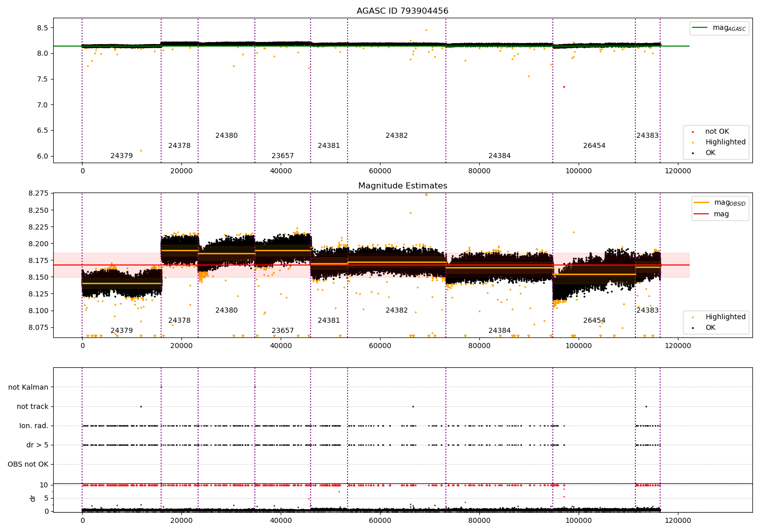Click obsid label 24384 in Magnitude Estimates plot

click(x=500, y=331)
